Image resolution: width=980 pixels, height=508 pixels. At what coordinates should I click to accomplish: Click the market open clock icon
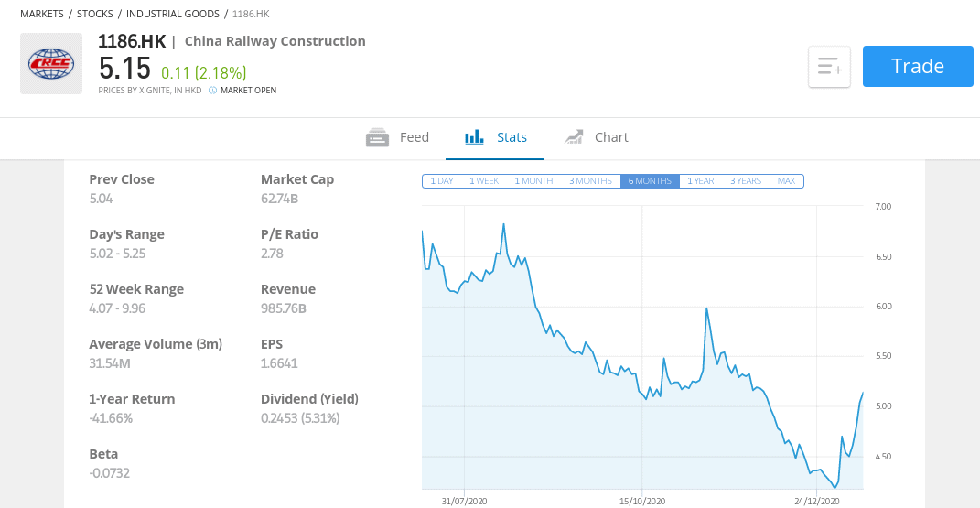(212, 91)
